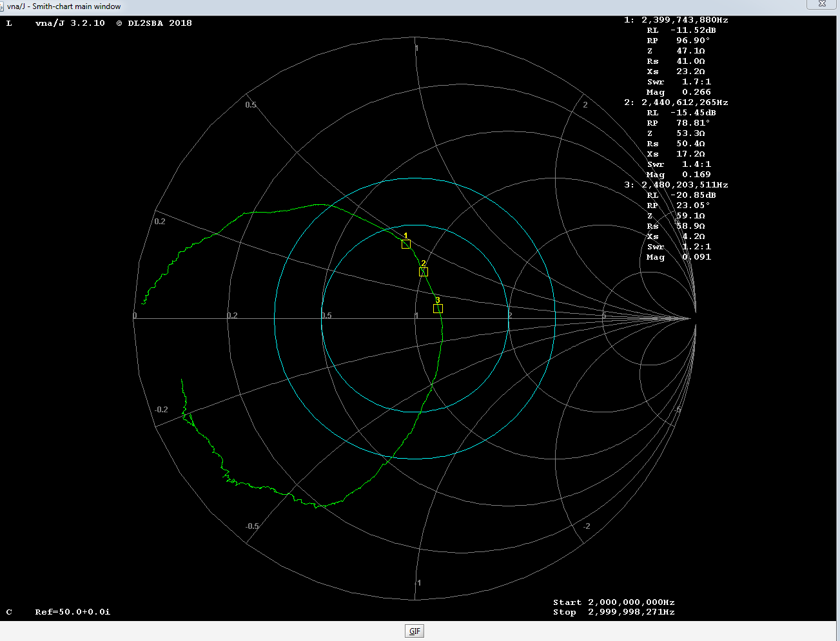The width and height of the screenshot is (840, 641).
Task: Click marker 3 Mag 0.091 value
Action: pyautogui.click(x=696, y=257)
